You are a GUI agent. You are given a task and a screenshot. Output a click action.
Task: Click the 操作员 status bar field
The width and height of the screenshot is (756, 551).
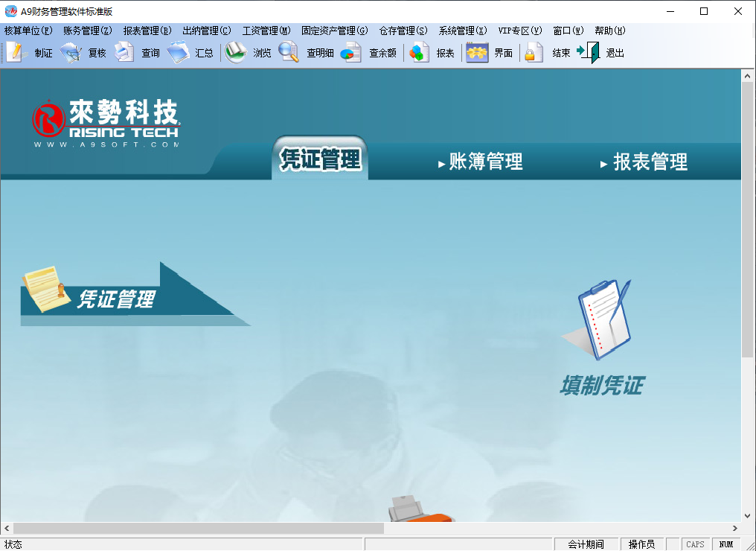coord(641,544)
